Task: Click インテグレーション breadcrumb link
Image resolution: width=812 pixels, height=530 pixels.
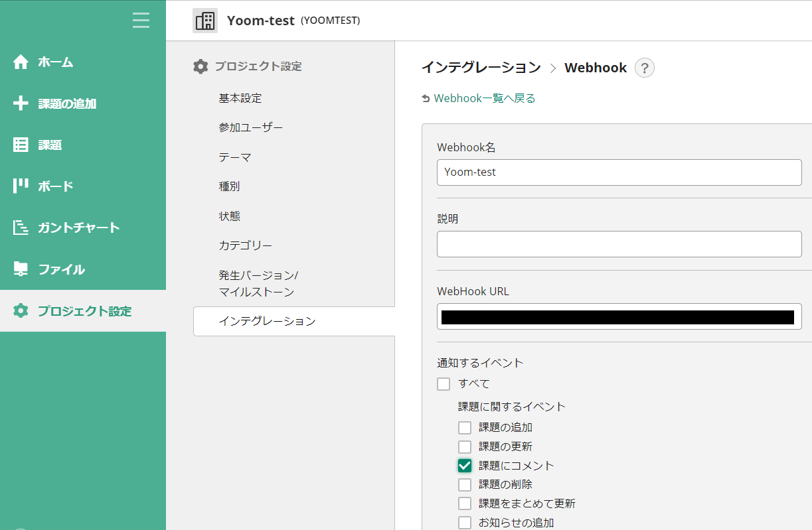Action: pyautogui.click(x=481, y=67)
